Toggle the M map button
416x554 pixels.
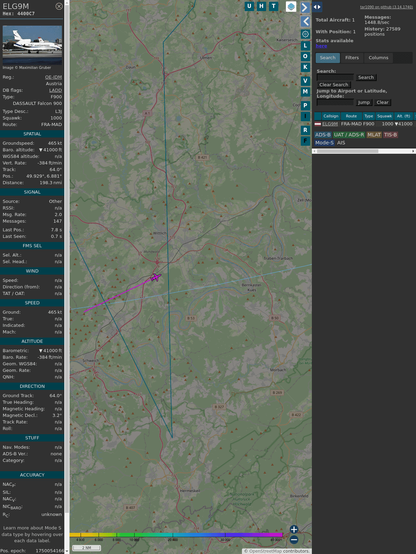click(305, 92)
